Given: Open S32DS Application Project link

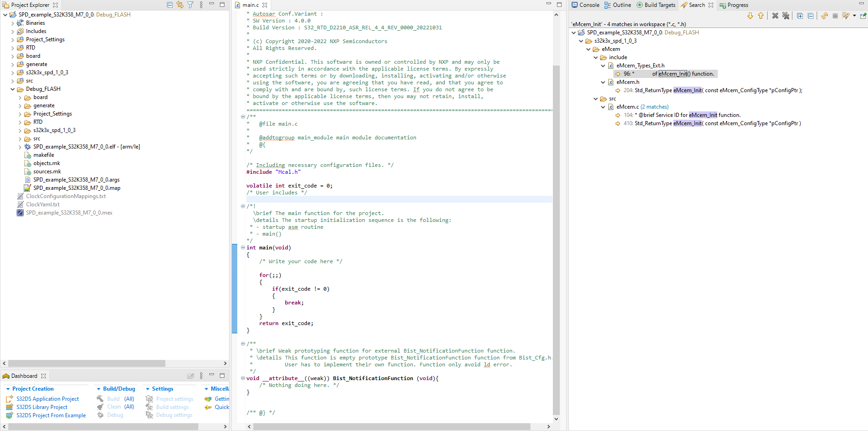Looking at the screenshot, I should point(48,399).
